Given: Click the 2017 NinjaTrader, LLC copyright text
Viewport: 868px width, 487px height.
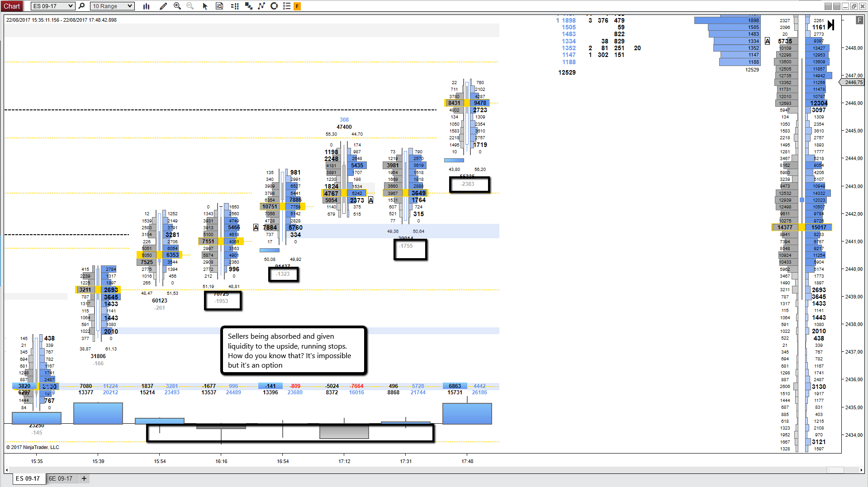Looking at the screenshot, I should pyautogui.click(x=33, y=447).
